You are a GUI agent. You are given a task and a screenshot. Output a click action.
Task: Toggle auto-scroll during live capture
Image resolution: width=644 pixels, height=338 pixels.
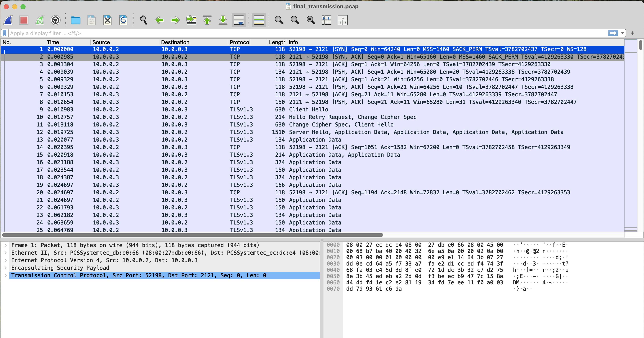pyautogui.click(x=239, y=20)
